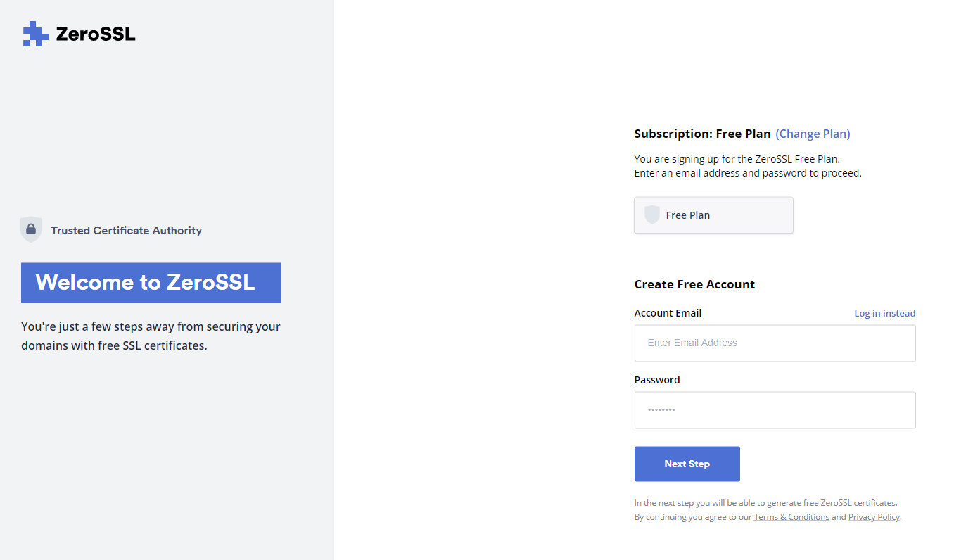
Task: Focus the Password input field
Action: tap(775, 410)
